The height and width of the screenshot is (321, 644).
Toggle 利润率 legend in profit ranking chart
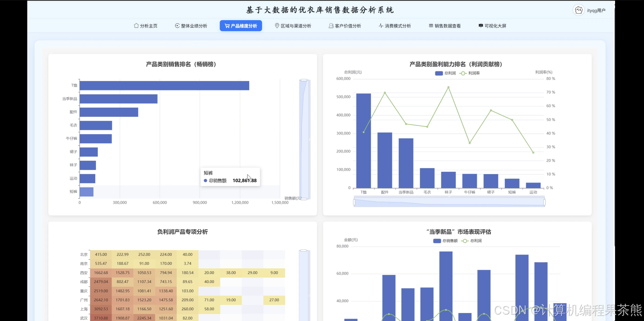[x=470, y=73]
